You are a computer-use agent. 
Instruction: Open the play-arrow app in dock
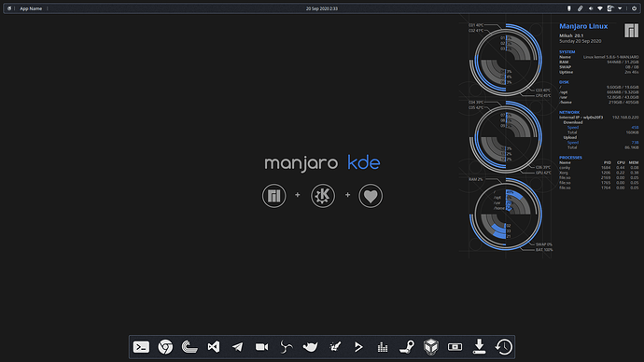point(358,347)
